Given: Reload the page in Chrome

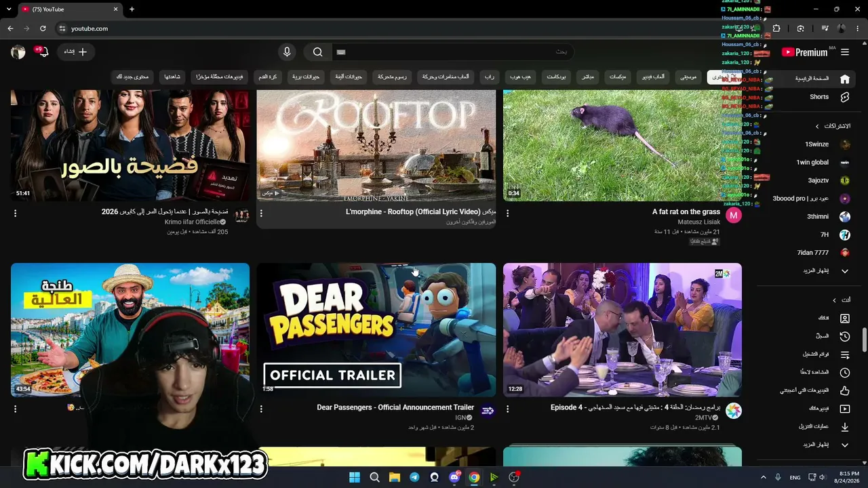Looking at the screenshot, I should [43, 28].
